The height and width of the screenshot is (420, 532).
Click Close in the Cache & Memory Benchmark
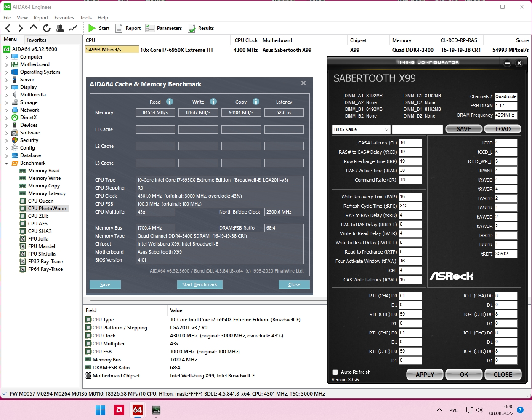click(x=294, y=284)
